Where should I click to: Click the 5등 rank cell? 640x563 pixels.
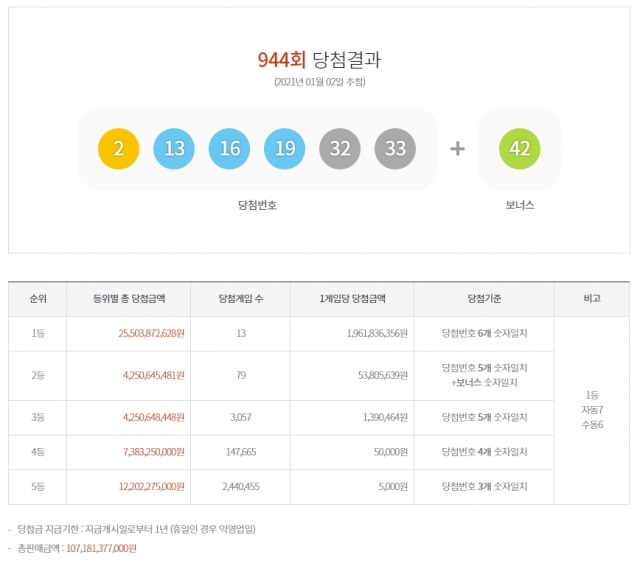38,487
